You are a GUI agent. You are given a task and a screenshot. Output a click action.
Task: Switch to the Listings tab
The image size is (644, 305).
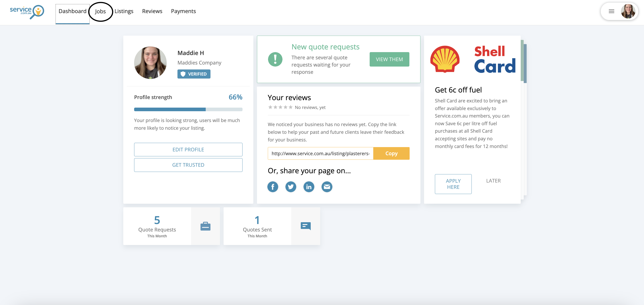pos(124,11)
